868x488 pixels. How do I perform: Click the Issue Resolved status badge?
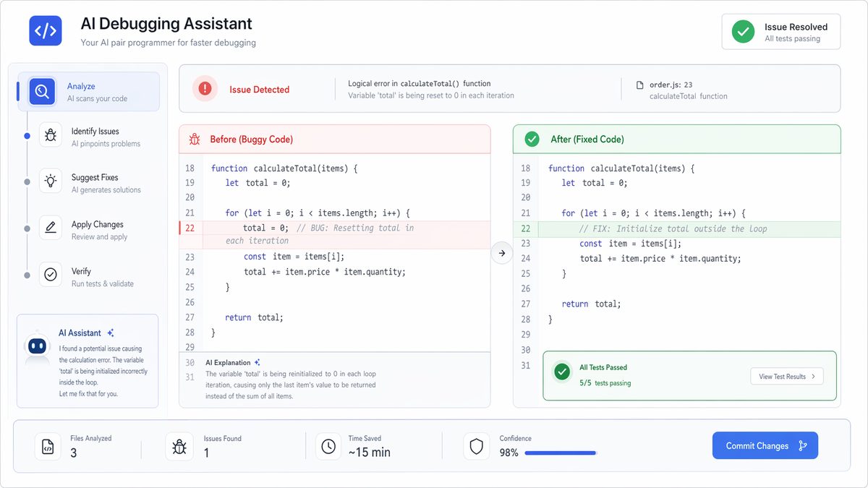pyautogui.click(x=780, y=31)
